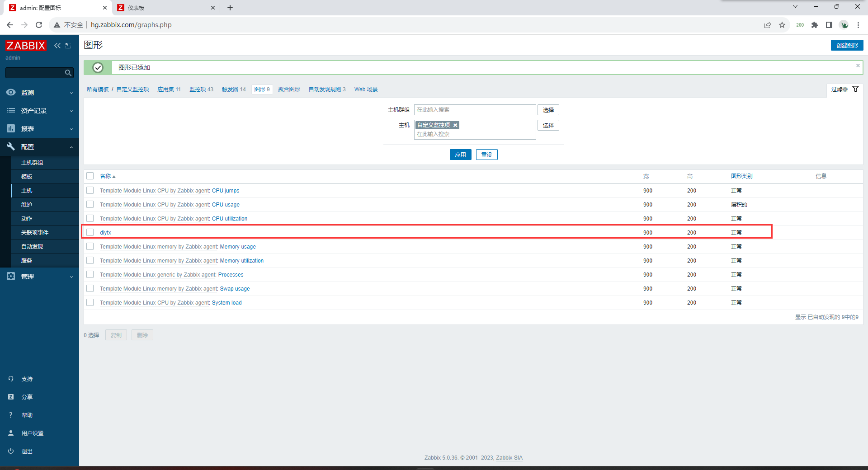Share this page icon in address bar
The width and height of the screenshot is (868, 470).
coord(768,25)
